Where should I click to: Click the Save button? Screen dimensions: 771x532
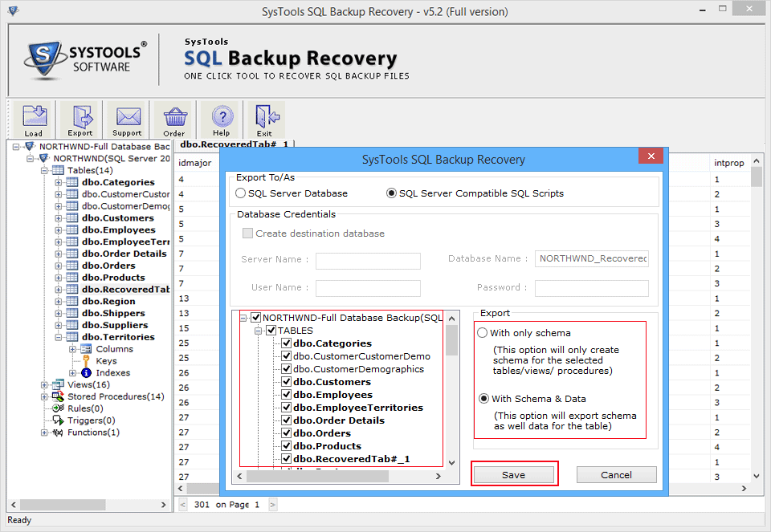513,475
